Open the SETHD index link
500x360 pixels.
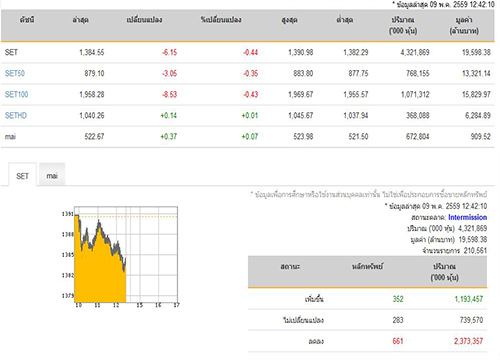[x=16, y=115]
